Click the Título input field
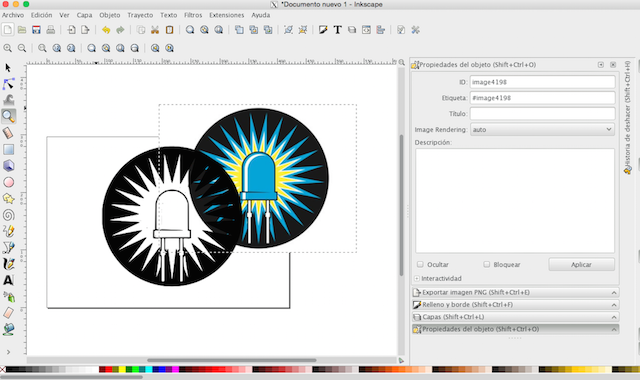640x380 pixels. pyautogui.click(x=542, y=113)
